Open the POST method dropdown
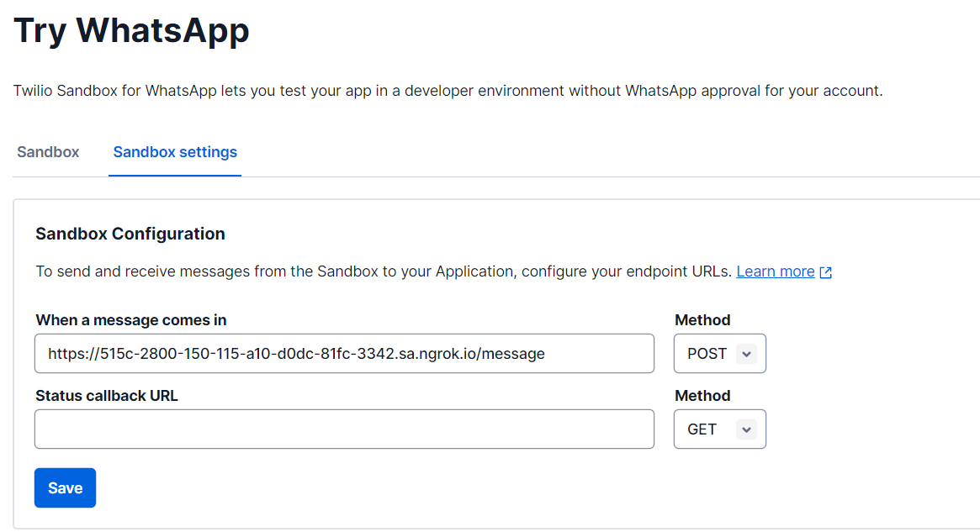The height and width of the screenshot is (532, 980). (x=720, y=354)
